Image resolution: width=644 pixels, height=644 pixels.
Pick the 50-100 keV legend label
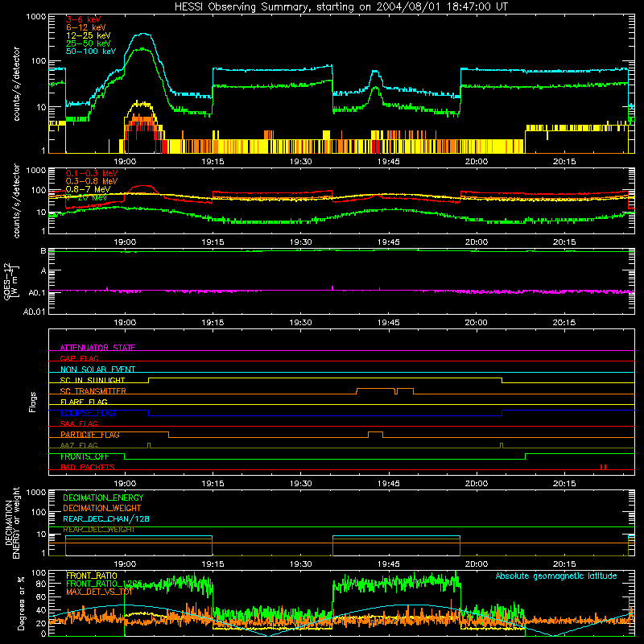coord(90,52)
